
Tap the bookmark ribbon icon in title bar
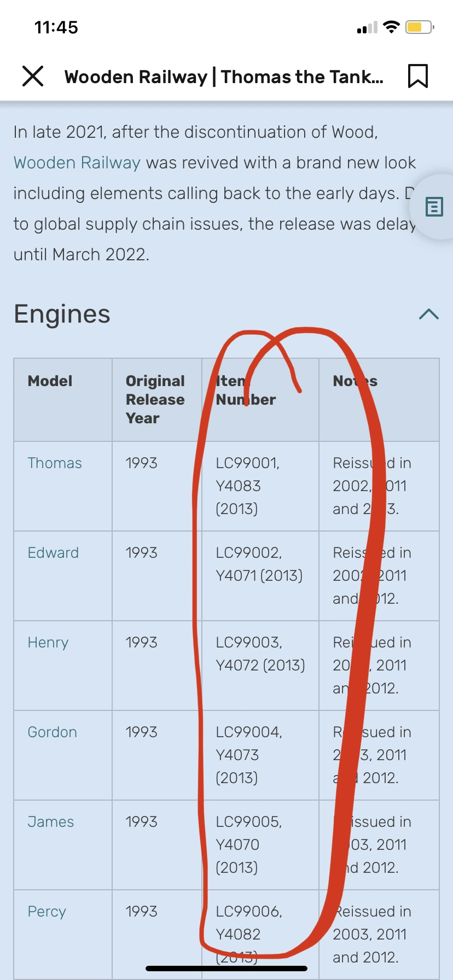pyautogui.click(x=417, y=76)
